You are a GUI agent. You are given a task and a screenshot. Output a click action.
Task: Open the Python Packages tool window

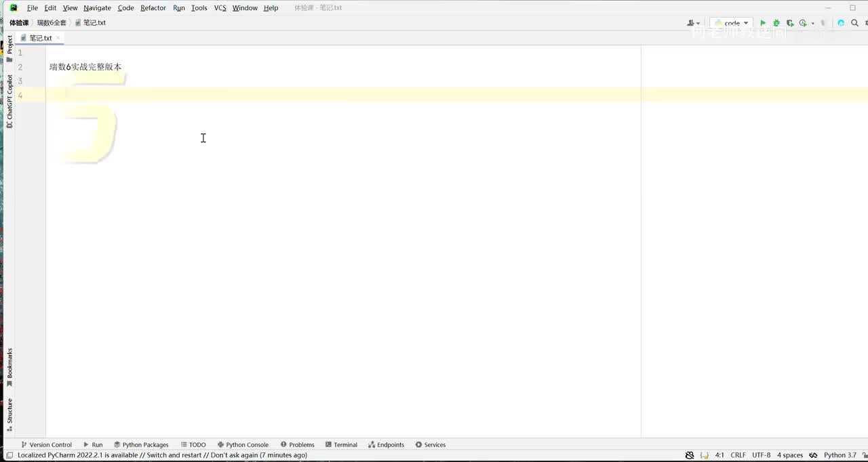tap(141, 445)
